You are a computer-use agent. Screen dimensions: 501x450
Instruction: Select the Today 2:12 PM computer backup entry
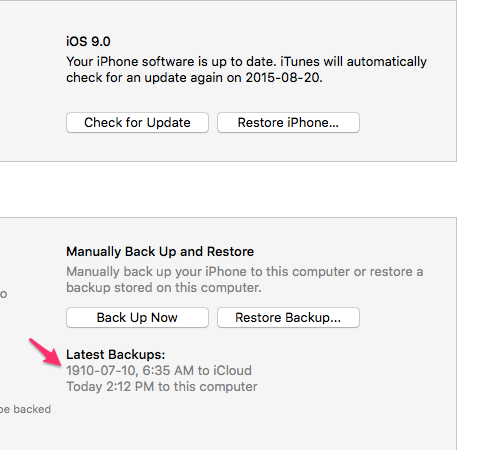pyautogui.click(x=162, y=387)
